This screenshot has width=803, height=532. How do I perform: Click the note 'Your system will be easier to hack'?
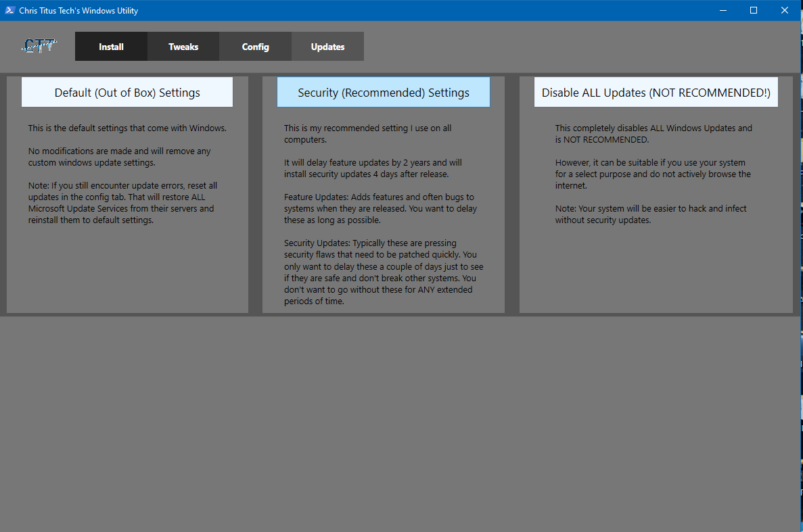point(651,214)
